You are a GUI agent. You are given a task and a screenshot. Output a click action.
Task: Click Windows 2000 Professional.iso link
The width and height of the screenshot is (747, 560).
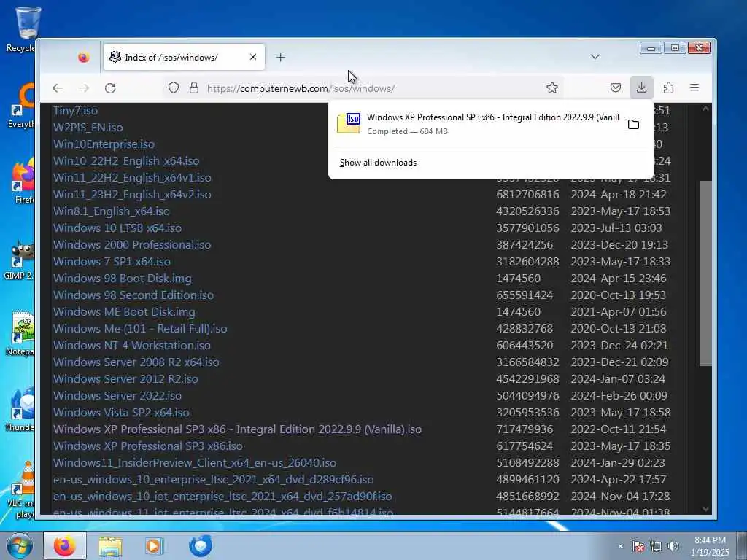coord(132,245)
